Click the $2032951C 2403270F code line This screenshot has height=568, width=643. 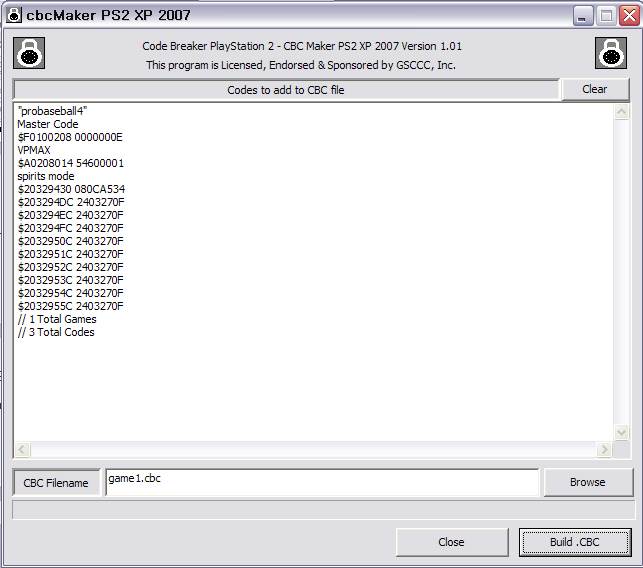click(71, 254)
